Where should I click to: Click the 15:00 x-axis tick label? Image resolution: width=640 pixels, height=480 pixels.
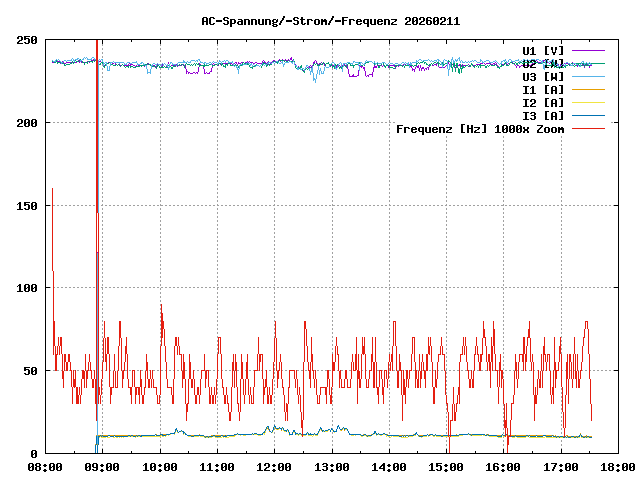tap(446, 467)
